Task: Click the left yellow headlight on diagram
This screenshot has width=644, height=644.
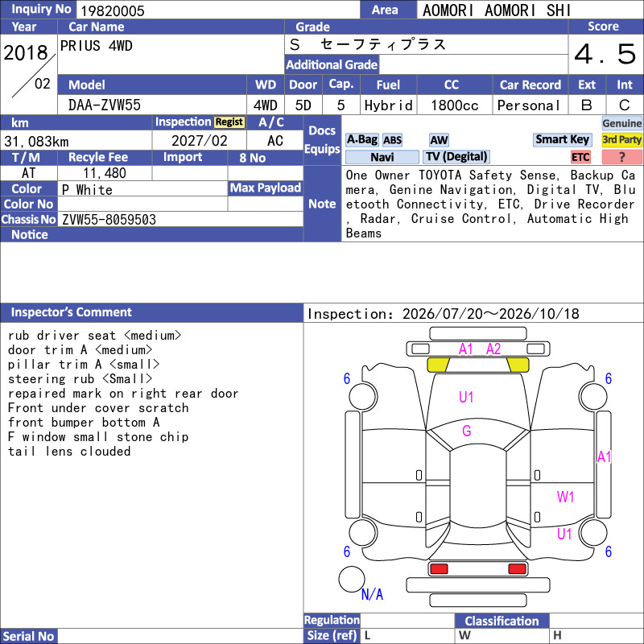Action: click(x=438, y=365)
